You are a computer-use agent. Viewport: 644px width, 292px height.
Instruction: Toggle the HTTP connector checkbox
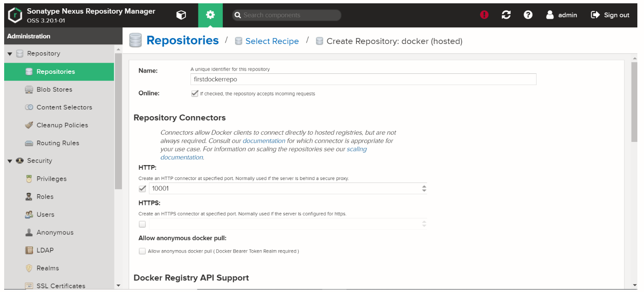142,189
